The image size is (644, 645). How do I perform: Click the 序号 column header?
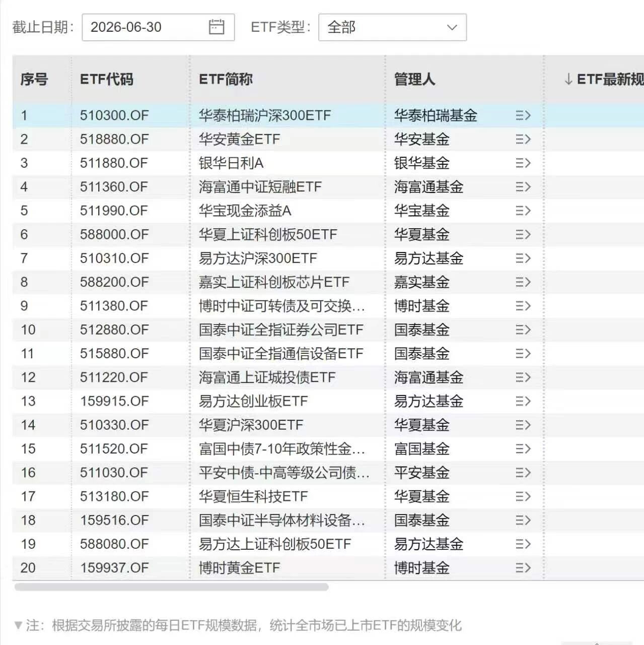pyautogui.click(x=34, y=79)
